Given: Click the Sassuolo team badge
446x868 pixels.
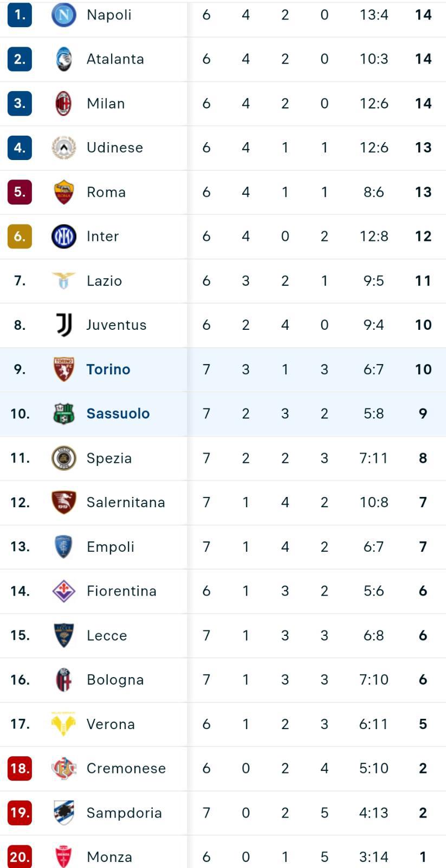Looking at the screenshot, I should [x=63, y=413].
